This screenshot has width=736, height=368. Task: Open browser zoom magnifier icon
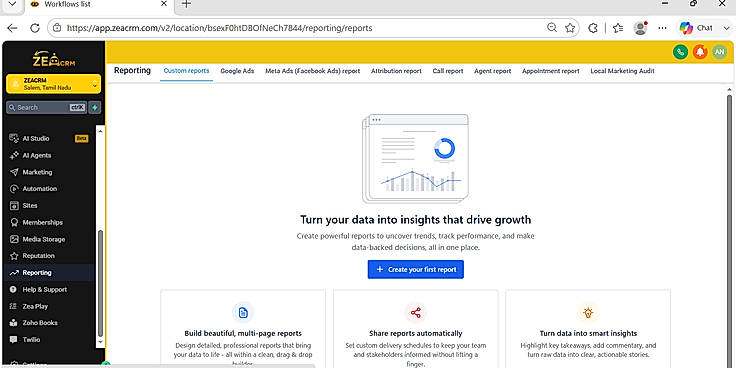point(552,28)
